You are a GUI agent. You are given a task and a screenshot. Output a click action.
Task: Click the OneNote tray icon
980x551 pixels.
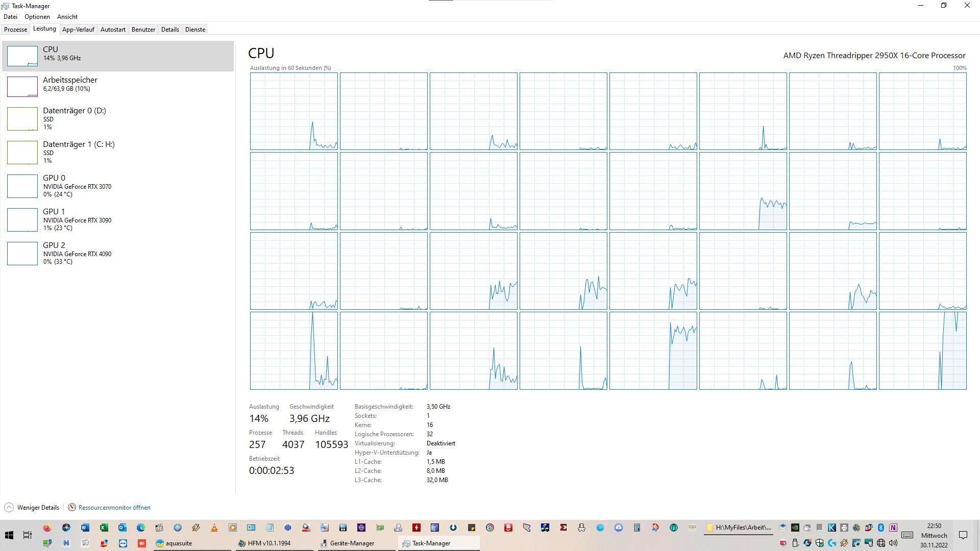pyautogui.click(x=893, y=528)
